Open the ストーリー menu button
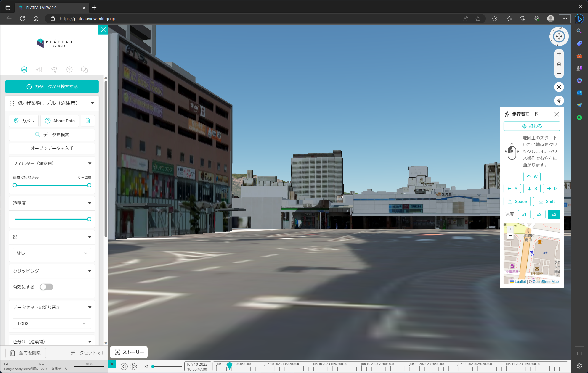588x373 pixels. point(129,352)
